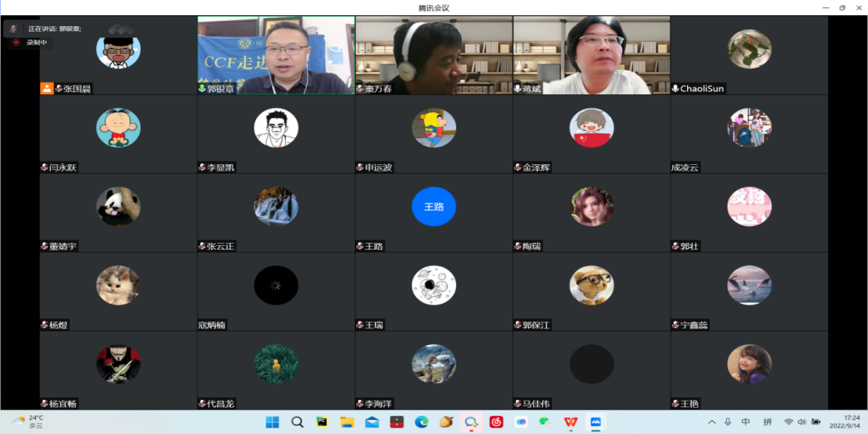Click the microphone icon beside ChaoliSun

[675, 89]
